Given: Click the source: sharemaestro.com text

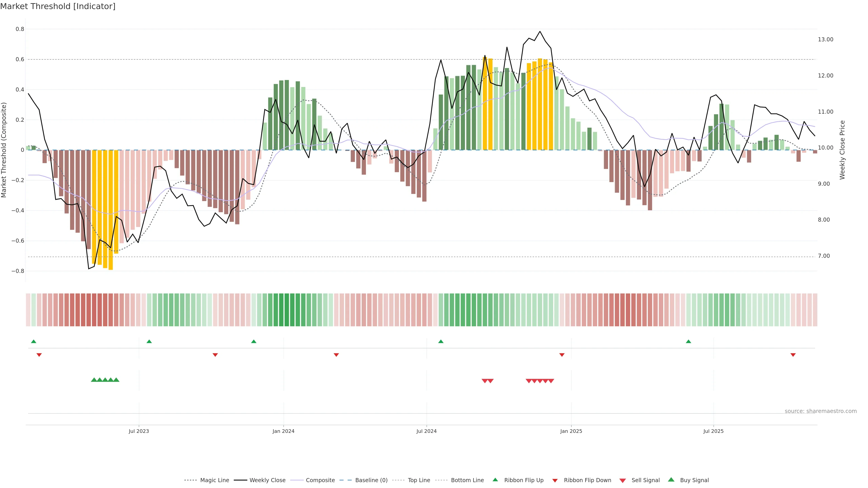Looking at the screenshot, I should tap(821, 411).
